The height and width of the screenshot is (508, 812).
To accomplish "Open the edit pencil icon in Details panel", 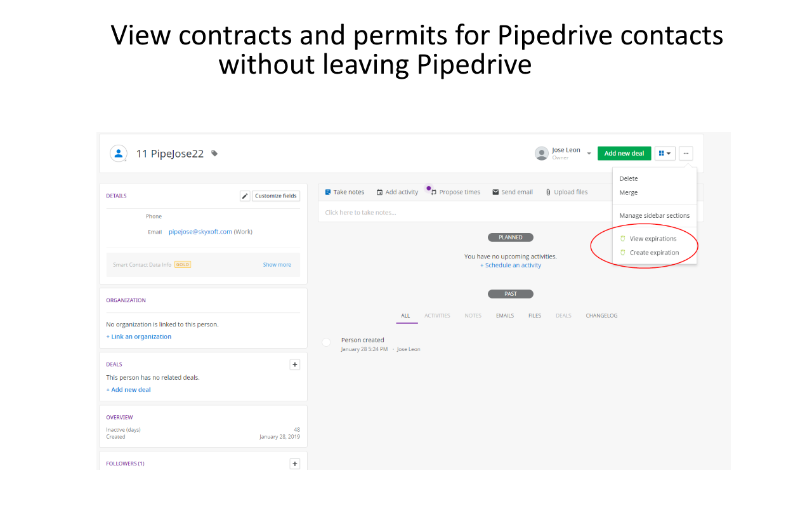I will 245,196.
